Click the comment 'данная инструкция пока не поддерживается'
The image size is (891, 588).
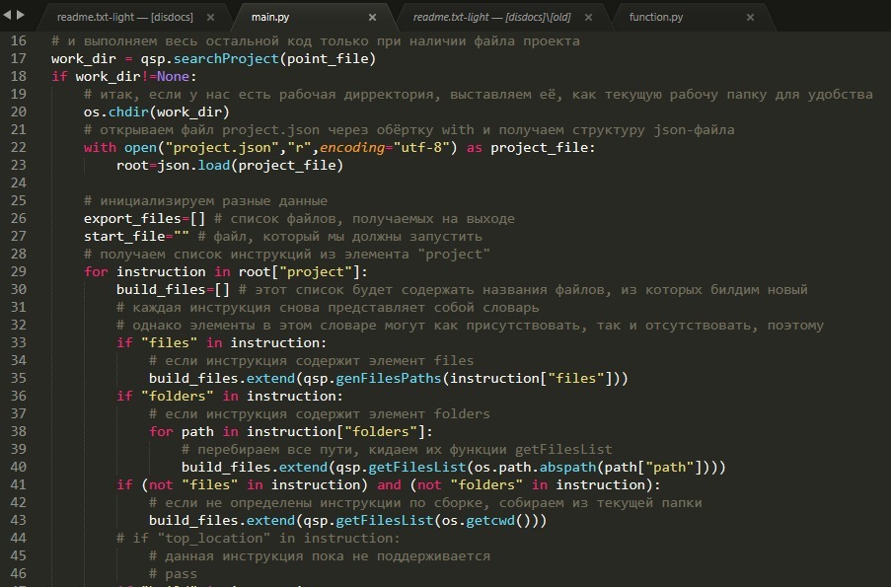pyautogui.click(x=320, y=555)
